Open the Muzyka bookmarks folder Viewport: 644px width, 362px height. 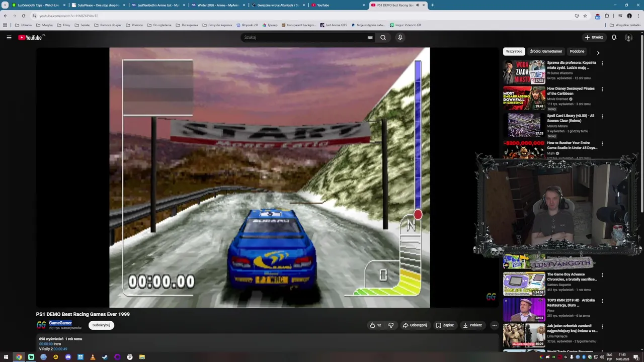coord(44,25)
